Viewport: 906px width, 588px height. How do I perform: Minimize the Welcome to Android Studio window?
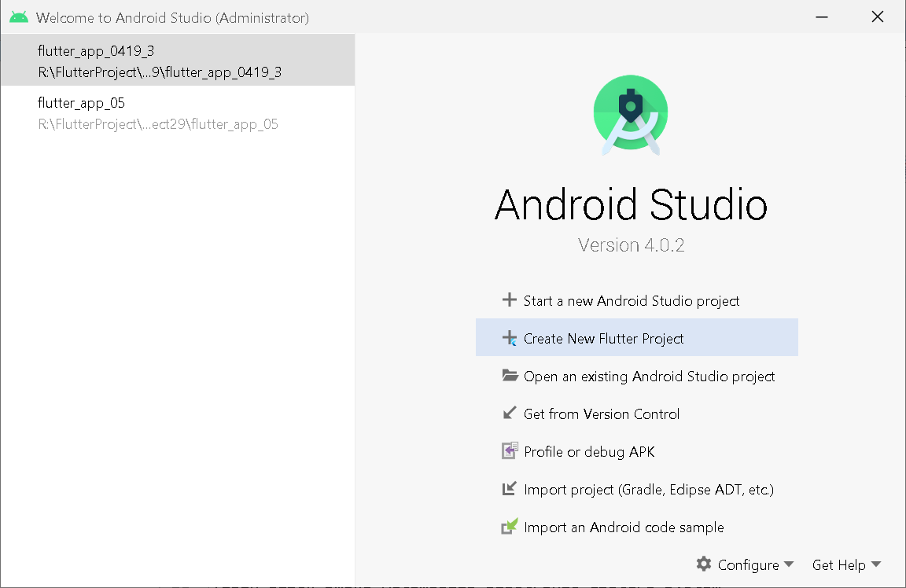[822, 17]
